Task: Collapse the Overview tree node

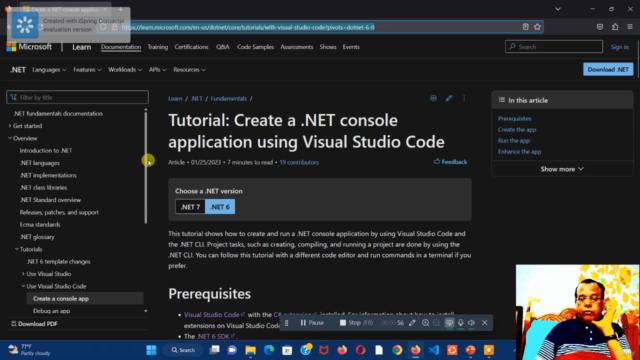Action: pyautogui.click(x=10, y=138)
